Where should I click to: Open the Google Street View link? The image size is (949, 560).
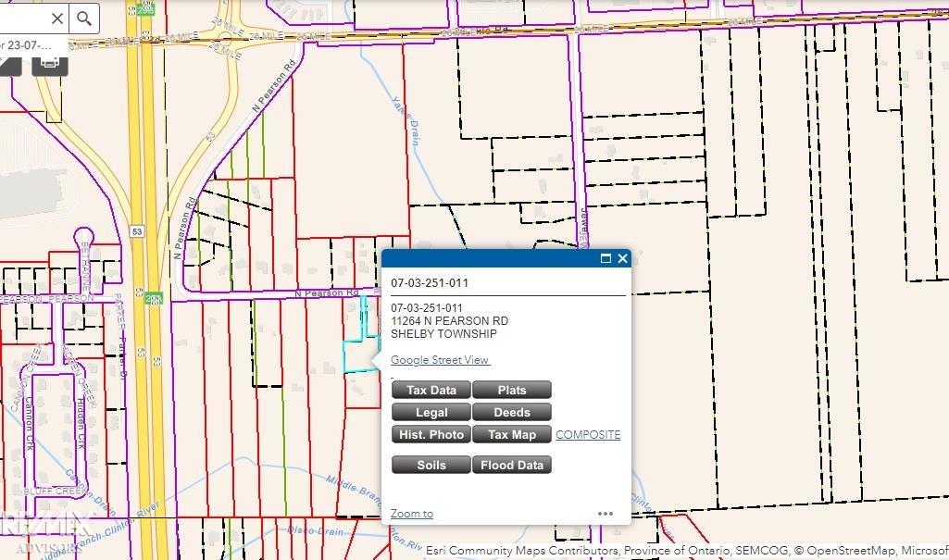coord(440,360)
